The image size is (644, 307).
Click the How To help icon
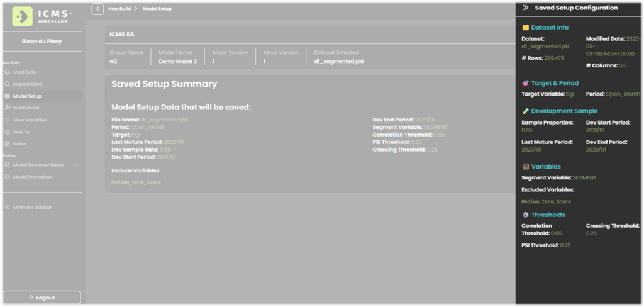pos(8,132)
